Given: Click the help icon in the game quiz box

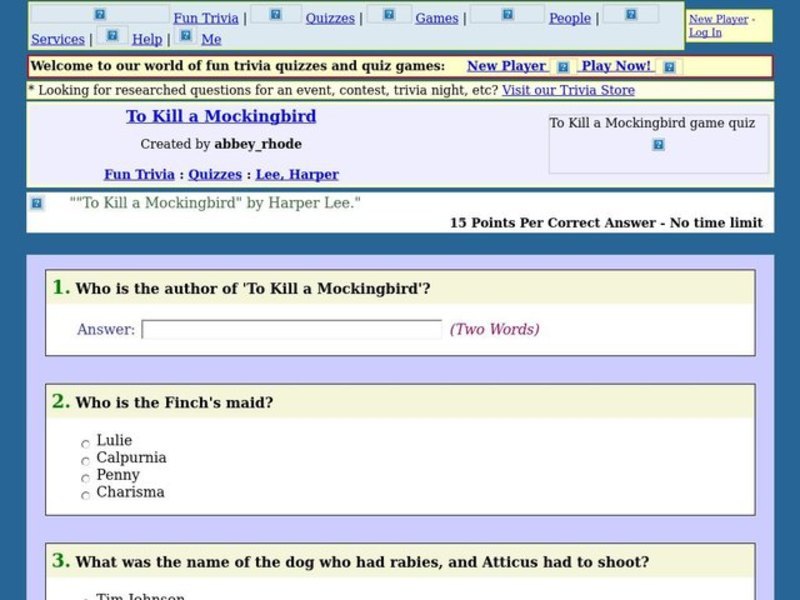Looking at the screenshot, I should (x=658, y=145).
